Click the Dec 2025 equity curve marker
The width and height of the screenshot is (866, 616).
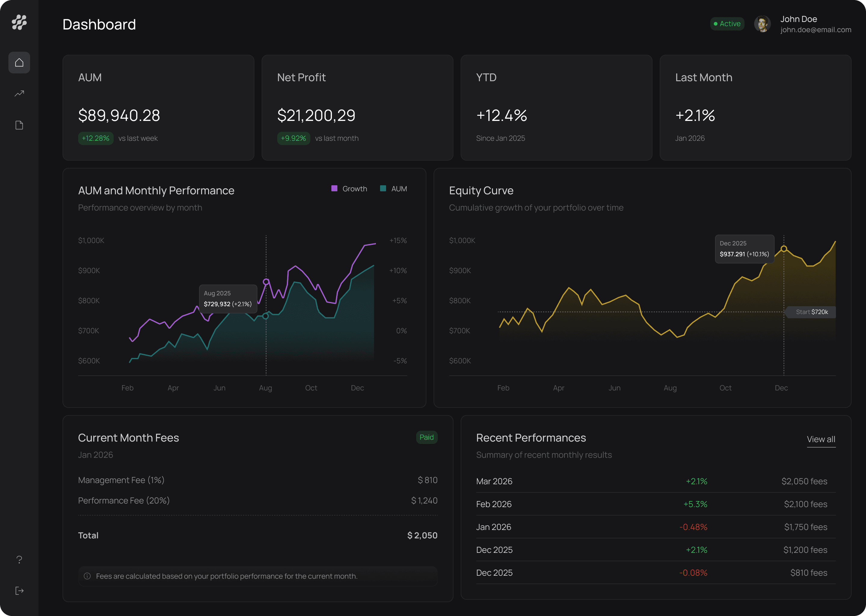[784, 249]
